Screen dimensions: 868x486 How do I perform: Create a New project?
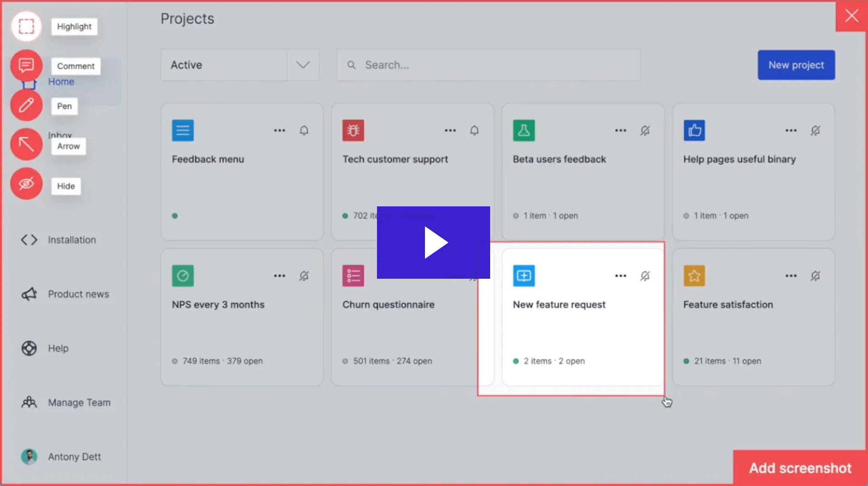[796, 65]
